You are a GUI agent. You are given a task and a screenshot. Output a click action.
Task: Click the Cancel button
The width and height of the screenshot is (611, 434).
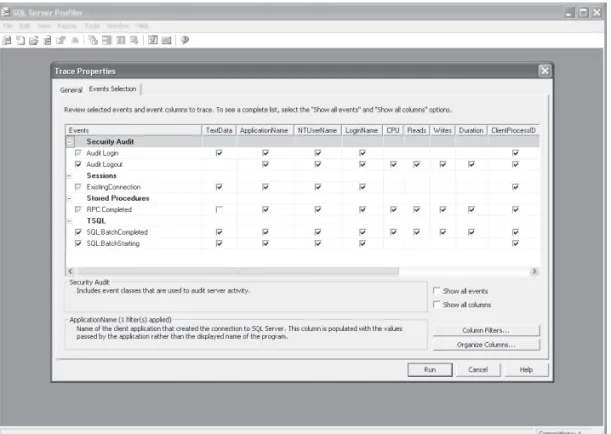pyautogui.click(x=478, y=370)
